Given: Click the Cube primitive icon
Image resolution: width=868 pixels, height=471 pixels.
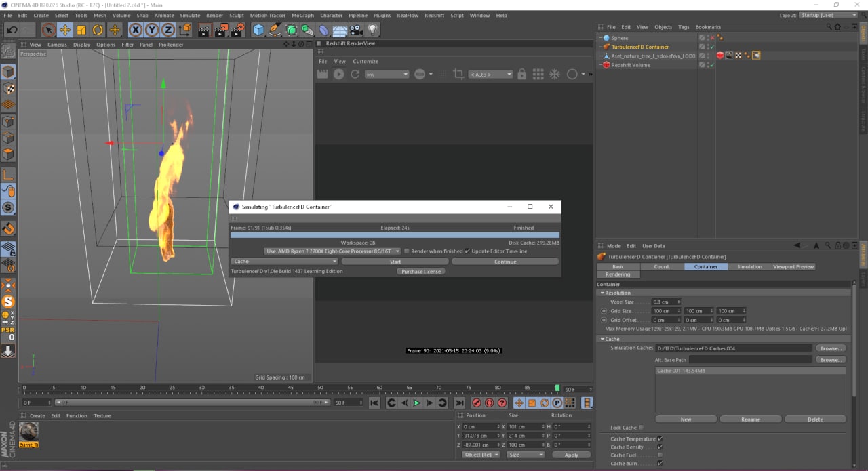Looking at the screenshot, I should tap(258, 30).
